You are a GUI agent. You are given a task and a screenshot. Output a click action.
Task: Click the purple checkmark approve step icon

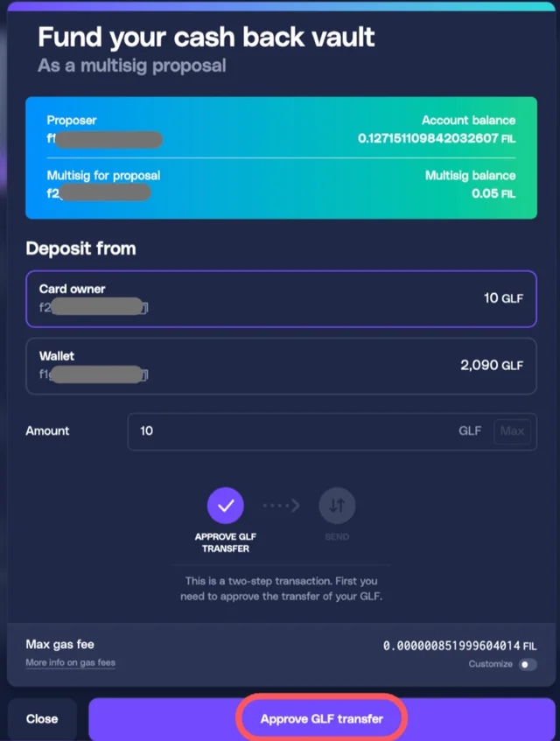point(226,505)
